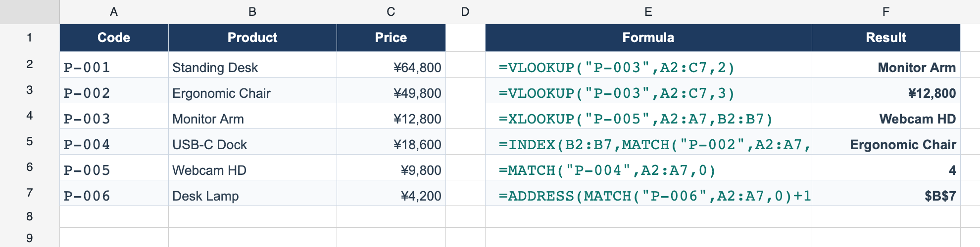This screenshot has height=247, width=980.
Task: Select ¥12,800 in Result column
Action: (x=886, y=90)
